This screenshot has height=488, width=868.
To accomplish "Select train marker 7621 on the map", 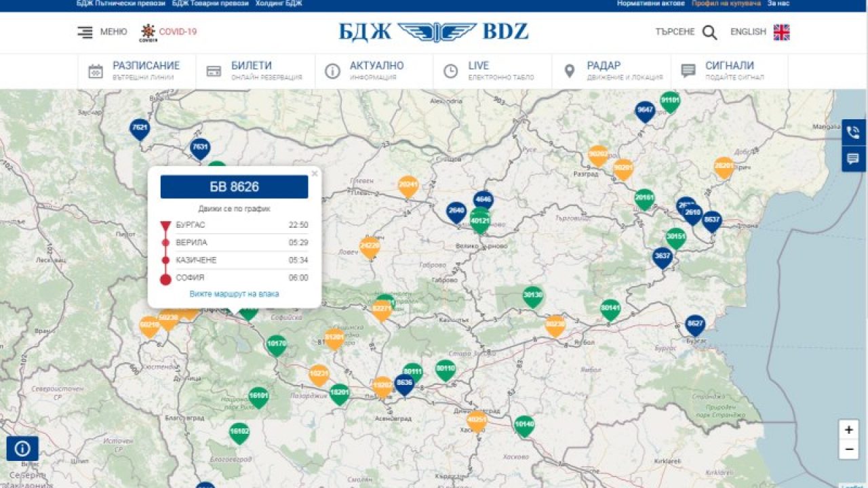I will 140,127.
